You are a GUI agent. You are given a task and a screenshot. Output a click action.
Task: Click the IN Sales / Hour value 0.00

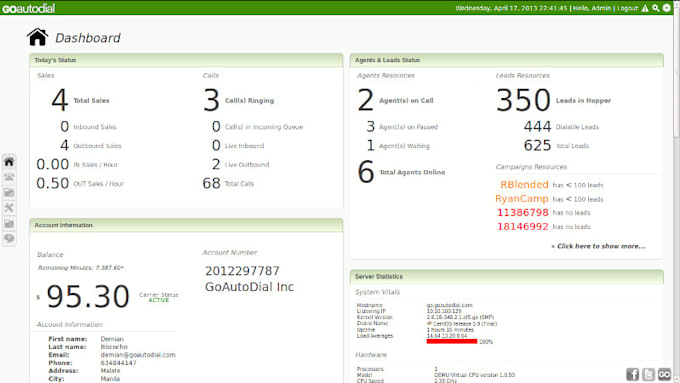[x=52, y=164]
